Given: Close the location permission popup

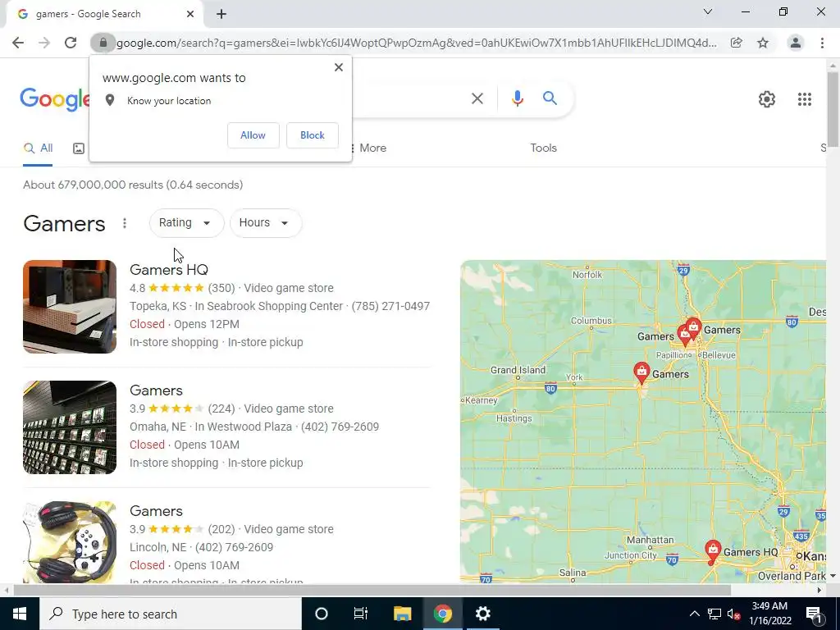Looking at the screenshot, I should click(x=339, y=67).
